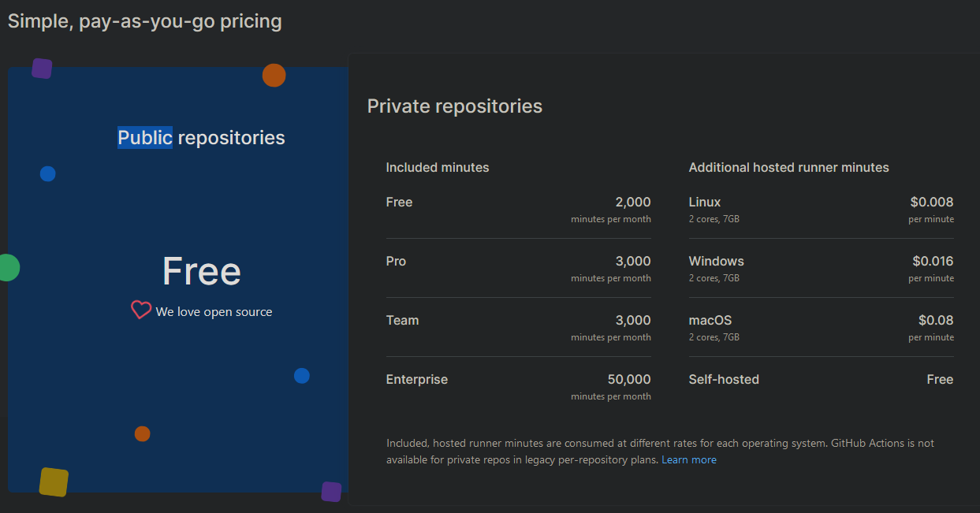Click the blue circle left of Enterprise row
This screenshot has width=980, height=513.
click(x=301, y=376)
